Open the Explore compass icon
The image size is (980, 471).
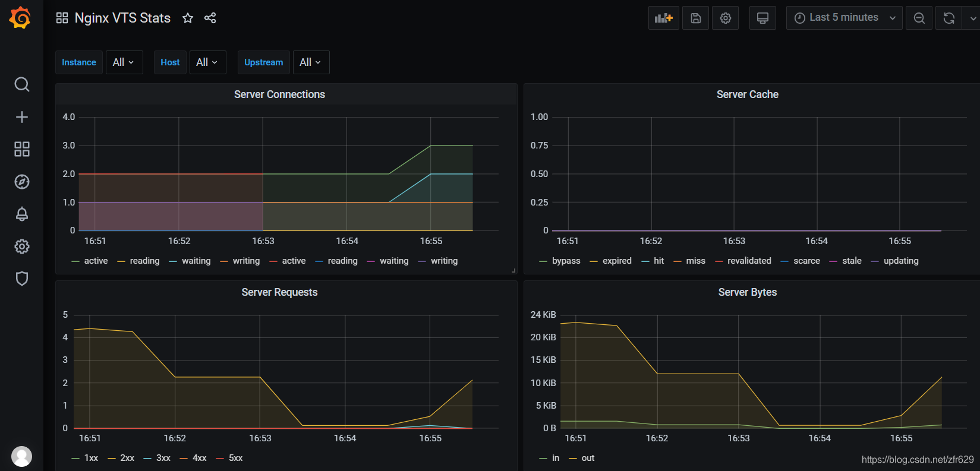point(22,182)
